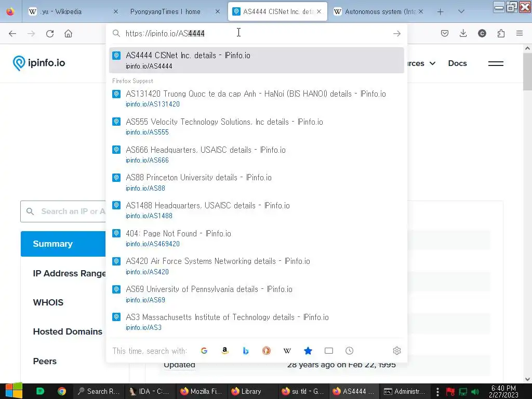Screen dimensions: 532x399
Task: Open Library window from taskbar
Action: [251, 391]
